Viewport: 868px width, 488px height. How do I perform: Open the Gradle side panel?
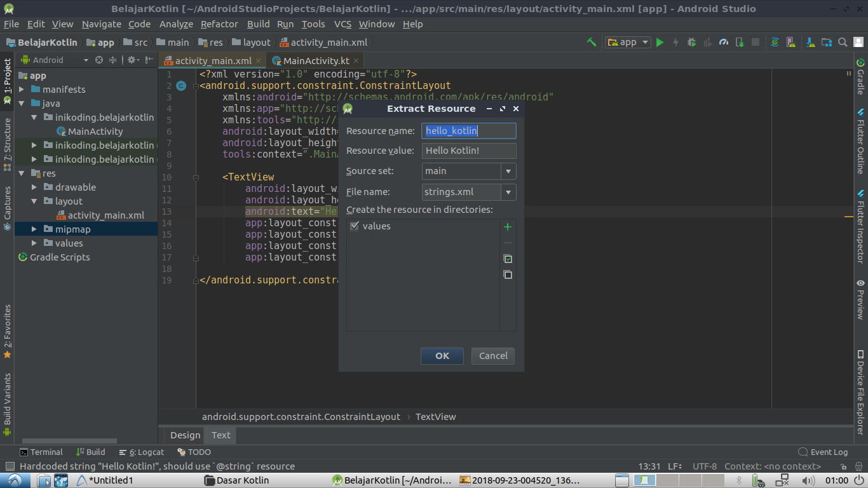click(860, 76)
